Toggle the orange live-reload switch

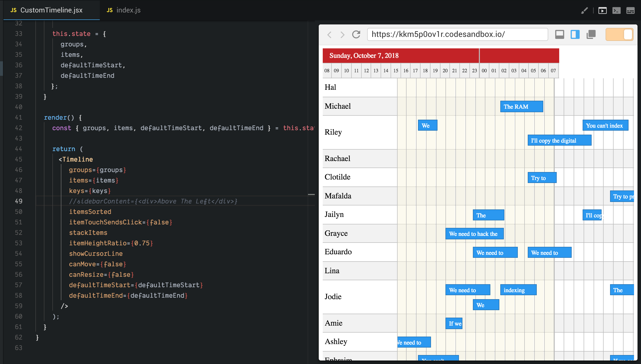click(620, 34)
